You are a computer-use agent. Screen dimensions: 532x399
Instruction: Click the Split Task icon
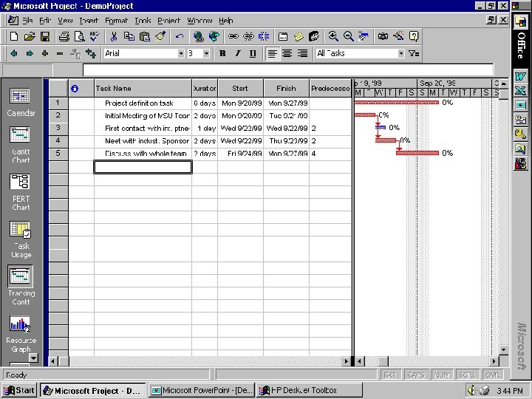[x=264, y=36]
